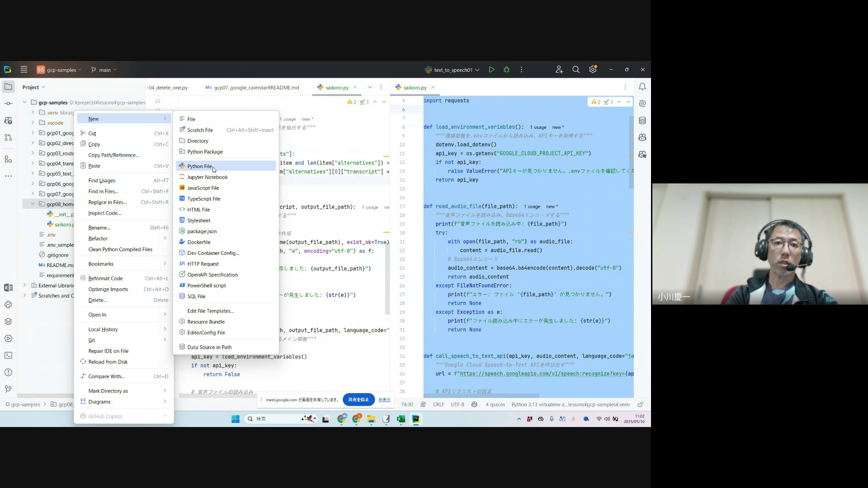Click the Debug bug icon
The image size is (868, 488).
click(x=506, y=70)
